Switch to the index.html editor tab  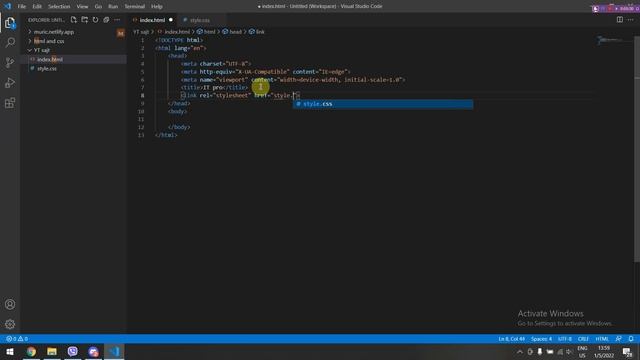coord(153,20)
